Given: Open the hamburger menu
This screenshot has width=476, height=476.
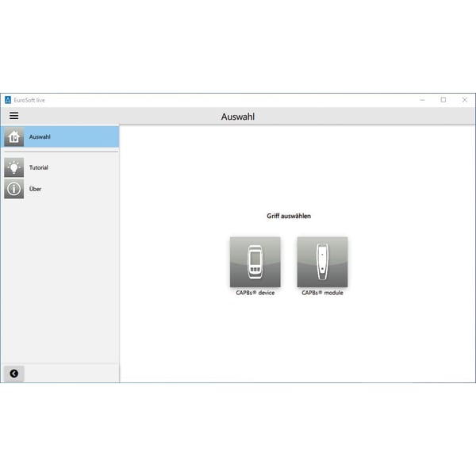Looking at the screenshot, I should tap(13, 116).
